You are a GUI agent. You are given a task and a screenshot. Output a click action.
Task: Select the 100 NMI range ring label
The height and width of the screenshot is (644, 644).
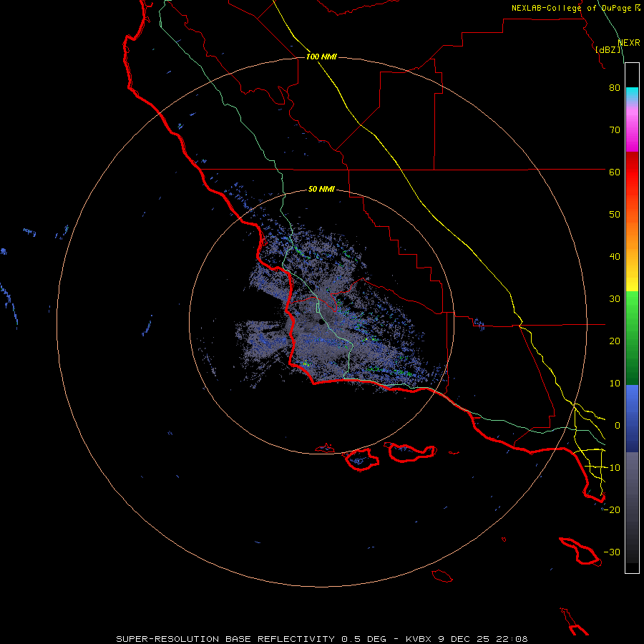pyautogui.click(x=321, y=57)
